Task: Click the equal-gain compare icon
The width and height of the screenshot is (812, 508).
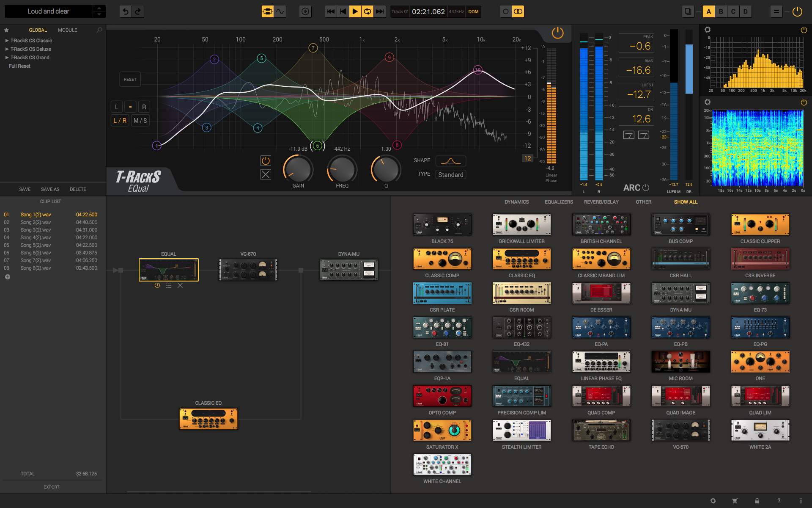Action: coord(776,11)
